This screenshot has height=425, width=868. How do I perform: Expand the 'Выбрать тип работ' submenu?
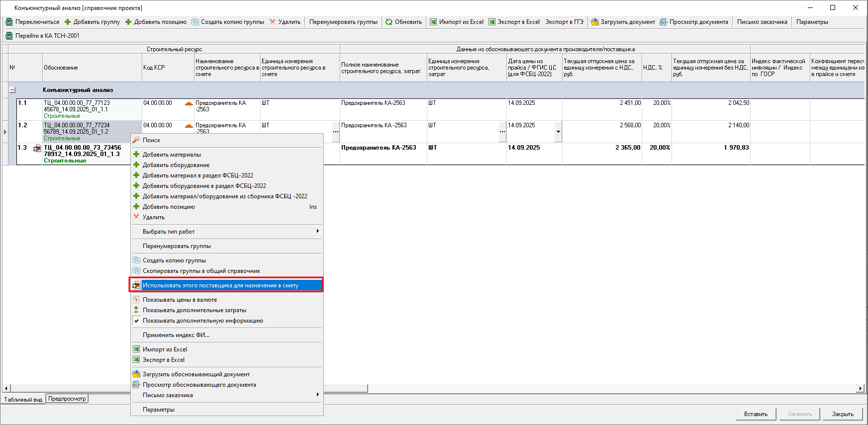[x=317, y=231]
